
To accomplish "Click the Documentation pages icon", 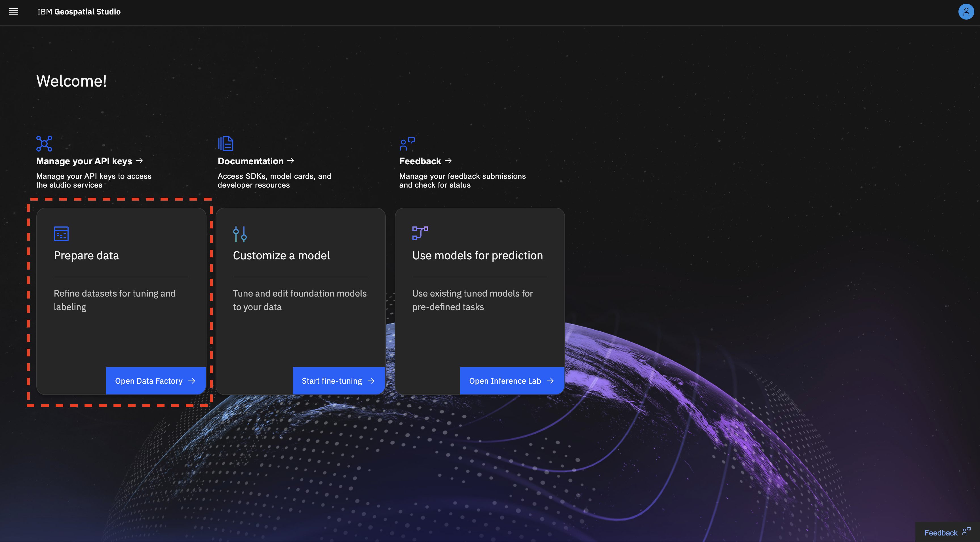I will pyautogui.click(x=225, y=144).
